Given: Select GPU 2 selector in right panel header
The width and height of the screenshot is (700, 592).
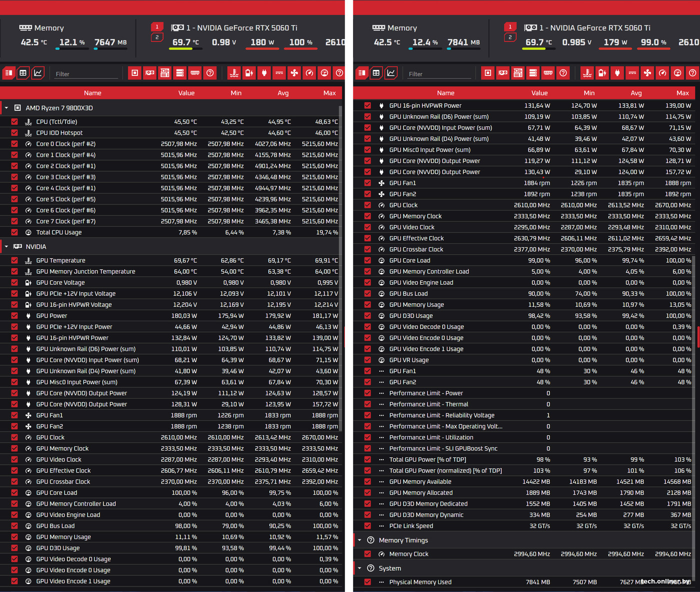Looking at the screenshot, I should click(x=510, y=37).
